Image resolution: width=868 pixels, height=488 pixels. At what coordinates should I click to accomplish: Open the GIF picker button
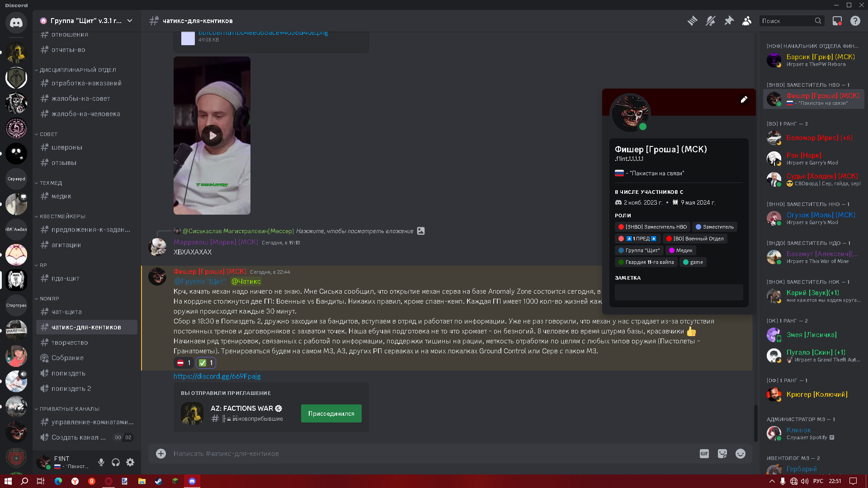[704, 454]
